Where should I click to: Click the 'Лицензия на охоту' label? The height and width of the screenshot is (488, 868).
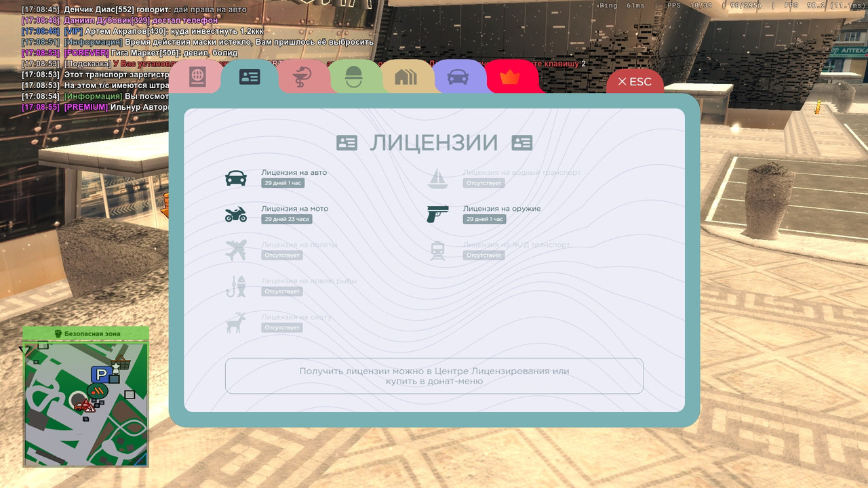pos(296,317)
